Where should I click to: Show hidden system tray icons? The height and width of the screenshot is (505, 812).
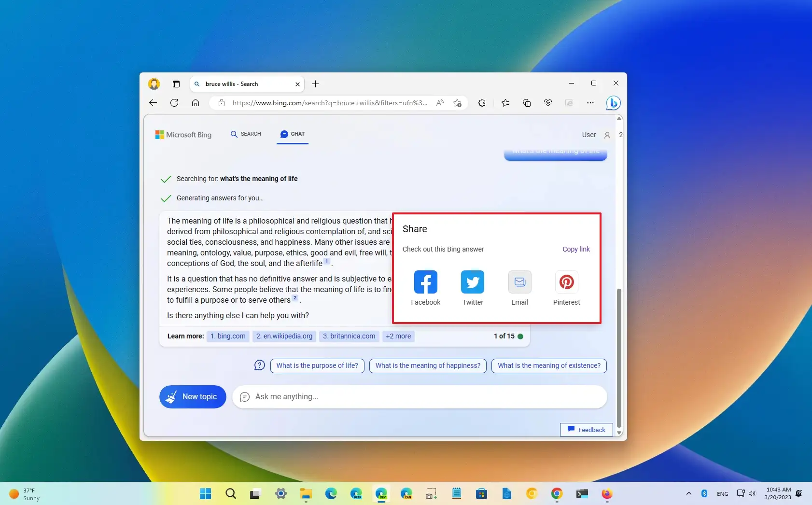click(688, 493)
